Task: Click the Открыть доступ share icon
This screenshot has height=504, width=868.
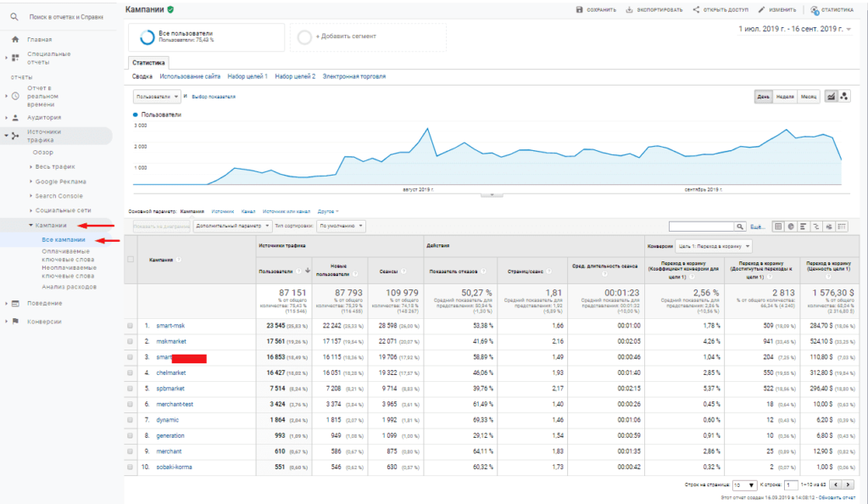Action: tap(696, 10)
